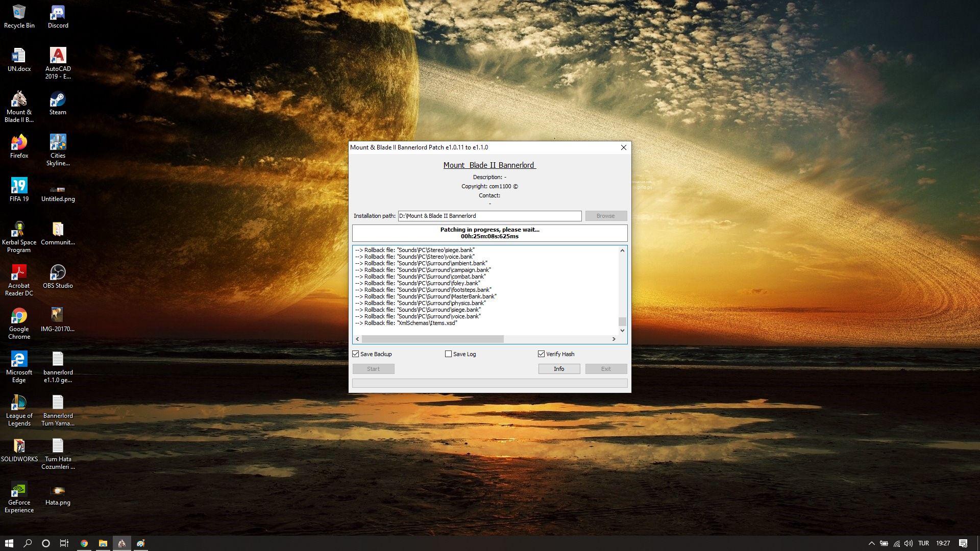The width and height of the screenshot is (980, 551).
Task: Select the Hata.png file icon
Action: (x=58, y=495)
